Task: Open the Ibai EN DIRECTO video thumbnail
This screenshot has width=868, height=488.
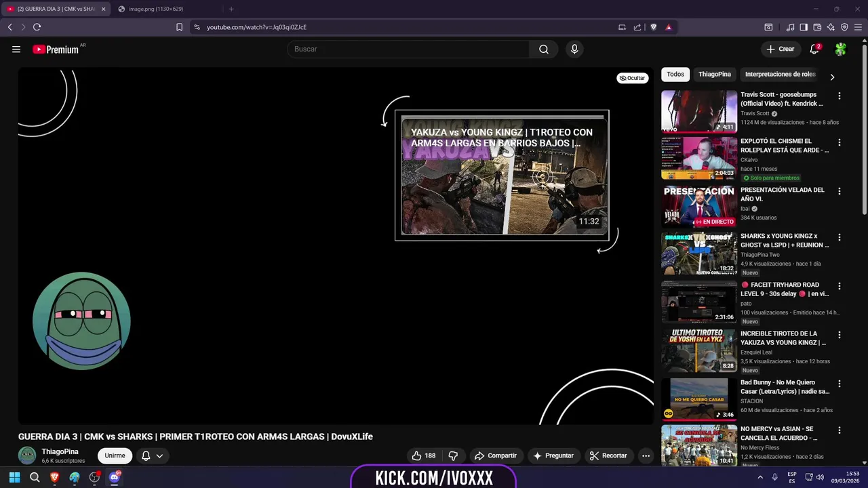Action: click(x=699, y=206)
